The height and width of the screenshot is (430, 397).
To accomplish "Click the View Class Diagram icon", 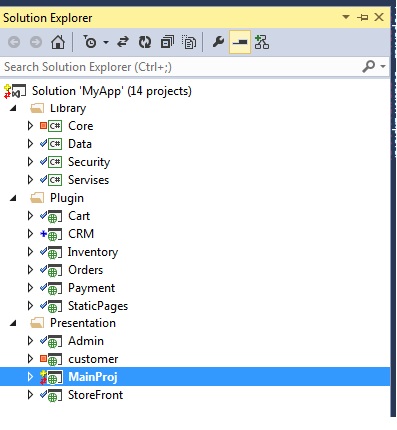I will tap(262, 42).
